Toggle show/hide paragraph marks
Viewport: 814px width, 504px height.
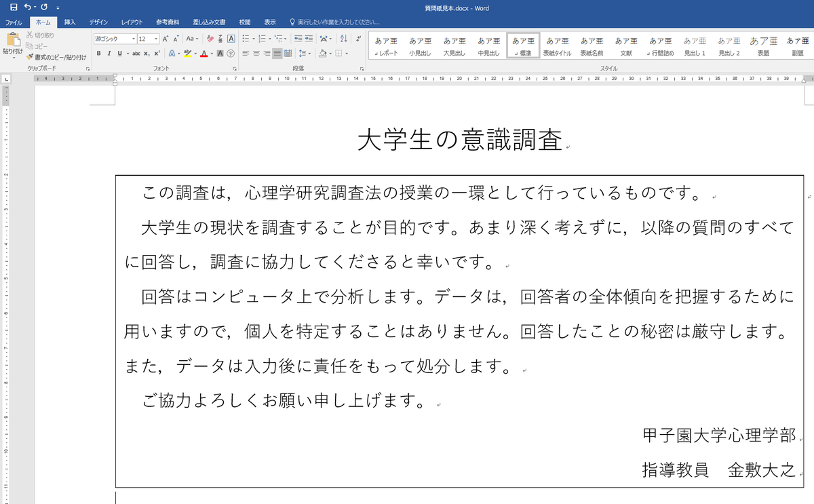click(357, 39)
